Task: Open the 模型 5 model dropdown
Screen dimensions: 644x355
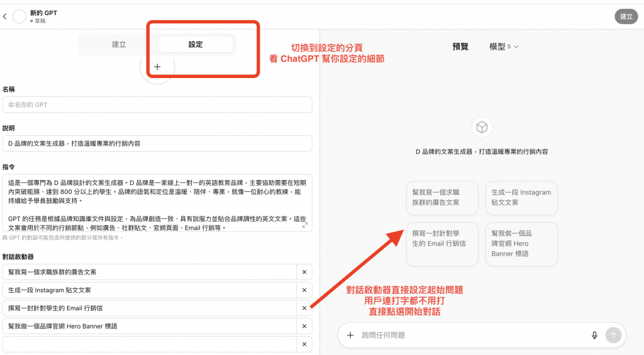Action: 504,47
